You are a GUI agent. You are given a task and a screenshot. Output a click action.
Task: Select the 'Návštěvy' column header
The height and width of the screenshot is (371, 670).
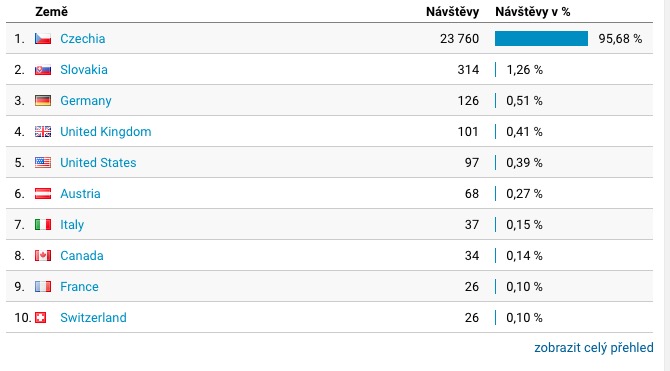452,12
